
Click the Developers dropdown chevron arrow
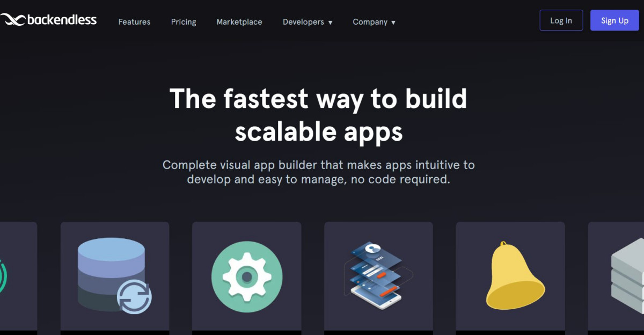pyautogui.click(x=330, y=23)
